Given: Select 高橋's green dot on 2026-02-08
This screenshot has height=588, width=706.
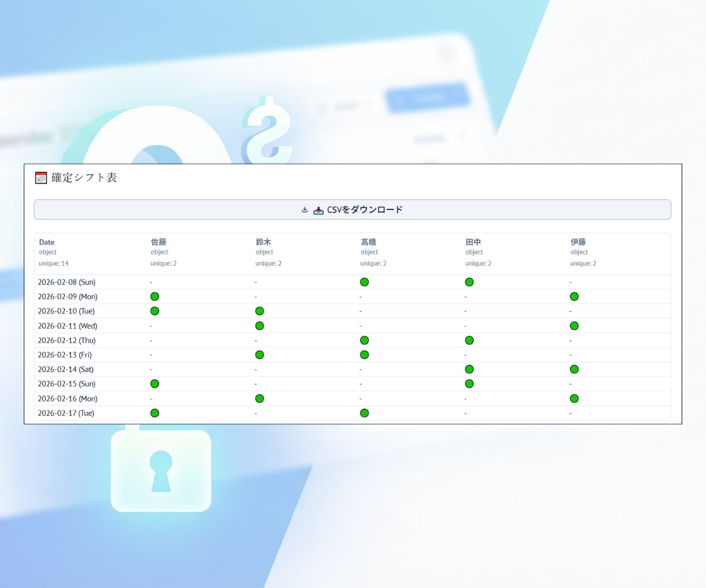Looking at the screenshot, I should coord(365,282).
